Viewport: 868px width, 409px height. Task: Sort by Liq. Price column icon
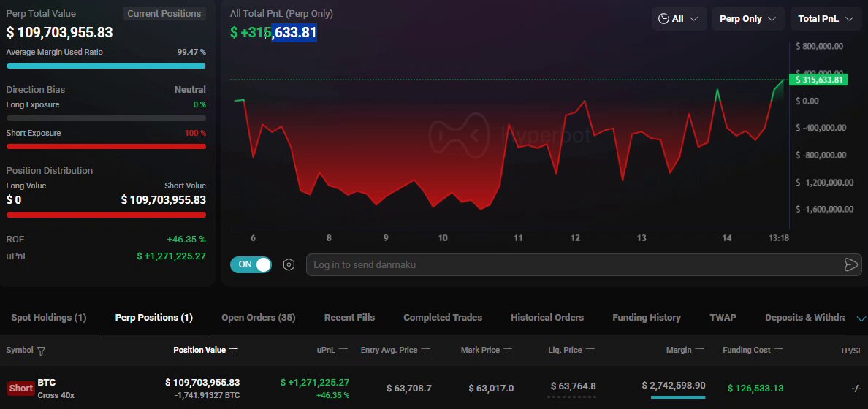point(590,351)
